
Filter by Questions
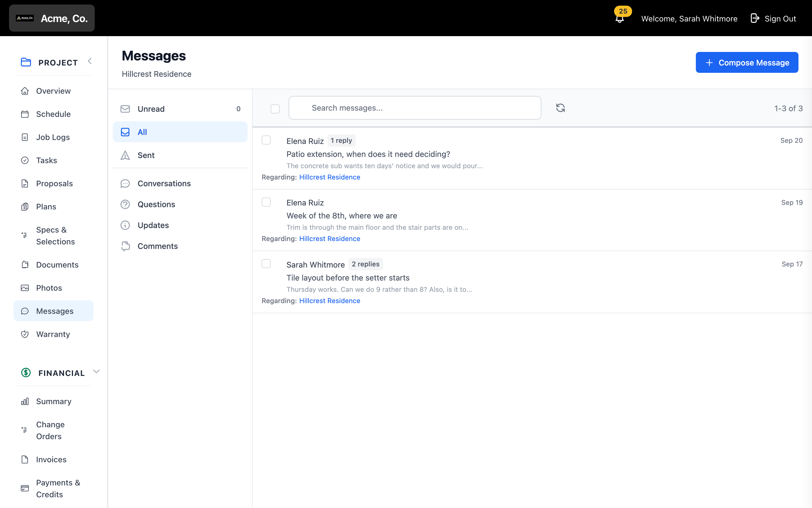[x=180, y=204]
